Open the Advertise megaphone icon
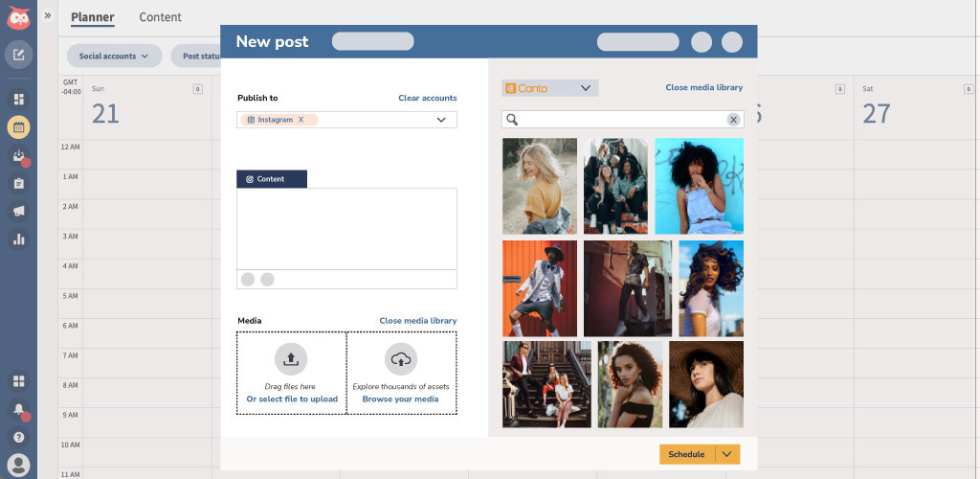 pos(19,212)
